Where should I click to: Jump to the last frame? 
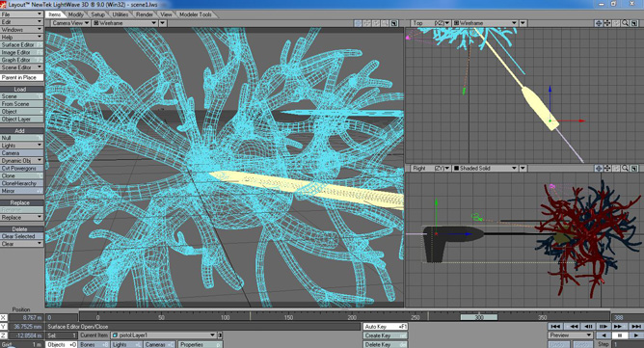[635, 326]
